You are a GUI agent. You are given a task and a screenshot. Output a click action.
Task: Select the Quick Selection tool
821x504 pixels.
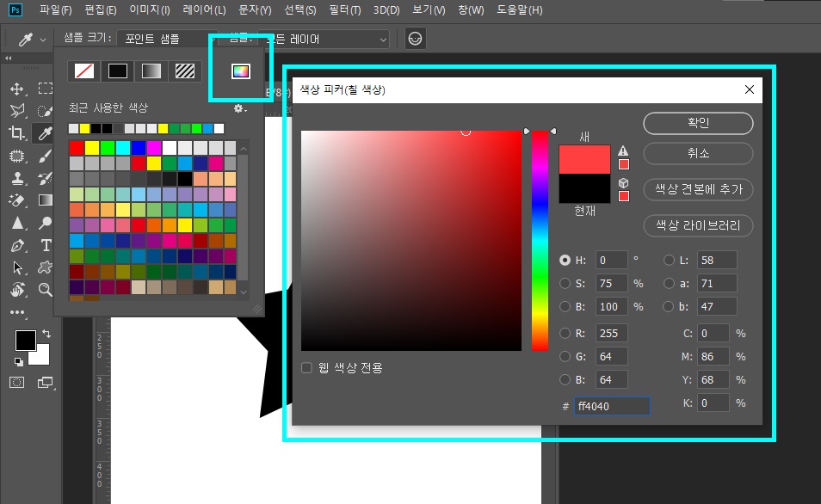(x=45, y=110)
